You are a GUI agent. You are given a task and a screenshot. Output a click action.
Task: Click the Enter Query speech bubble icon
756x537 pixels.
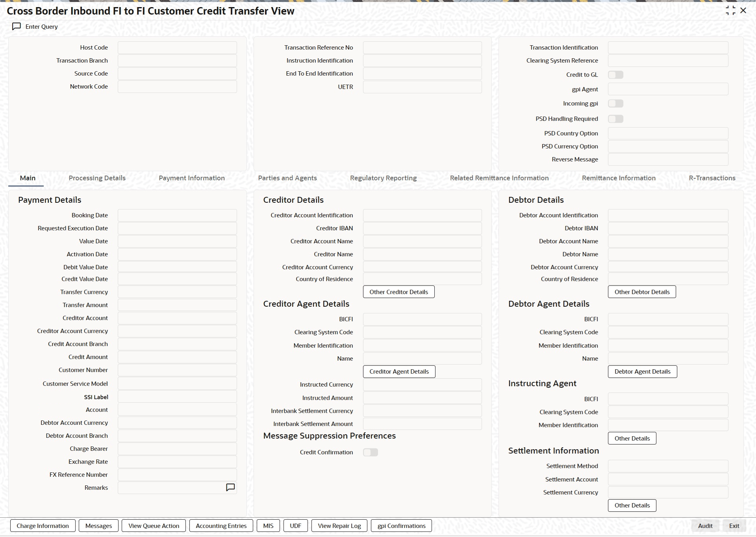17,26
